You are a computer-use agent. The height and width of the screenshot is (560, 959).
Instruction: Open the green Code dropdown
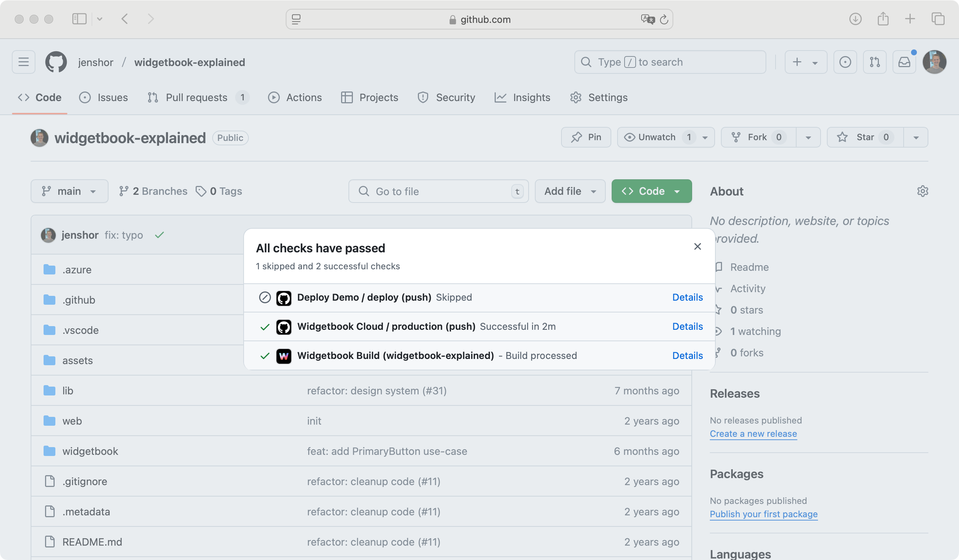[651, 191]
